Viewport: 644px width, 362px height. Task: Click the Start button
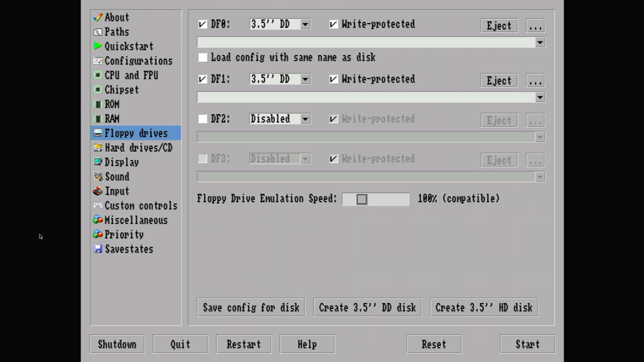(x=527, y=344)
